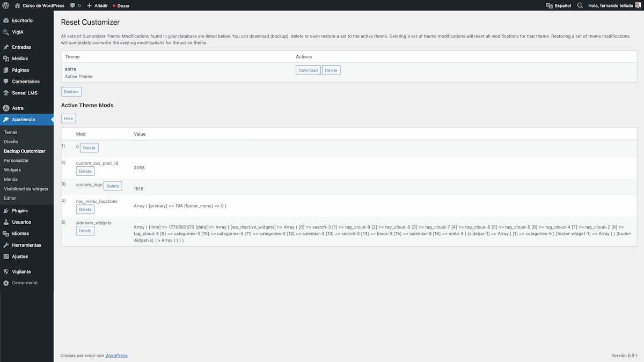Click the Actions column header
Viewport: 644px width, 362px height.
pos(304,56)
